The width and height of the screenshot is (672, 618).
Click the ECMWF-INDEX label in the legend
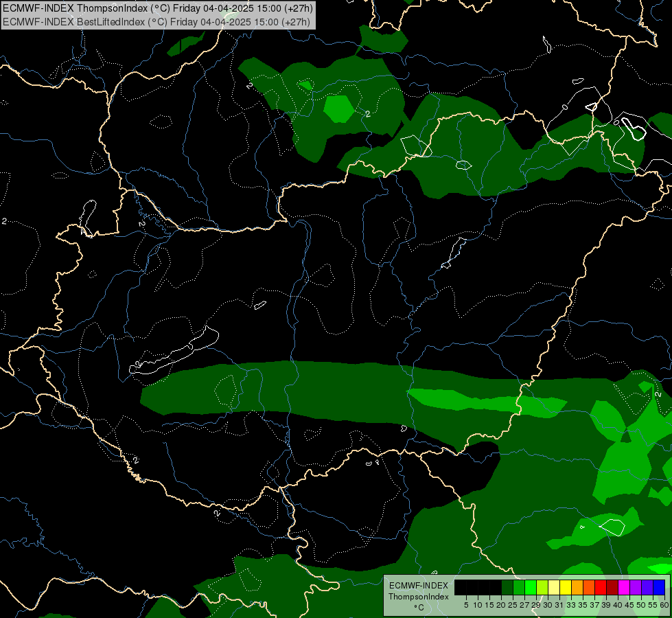pos(419,586)
